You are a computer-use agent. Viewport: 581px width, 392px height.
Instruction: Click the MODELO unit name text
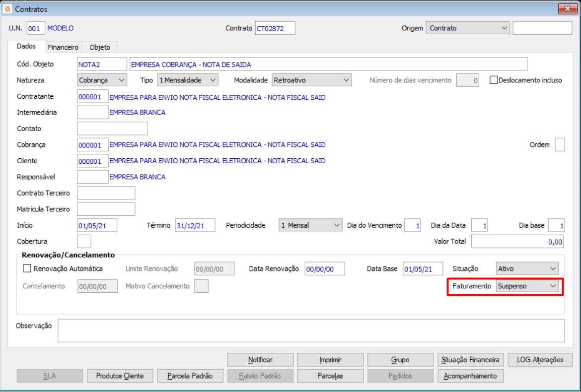61,28
